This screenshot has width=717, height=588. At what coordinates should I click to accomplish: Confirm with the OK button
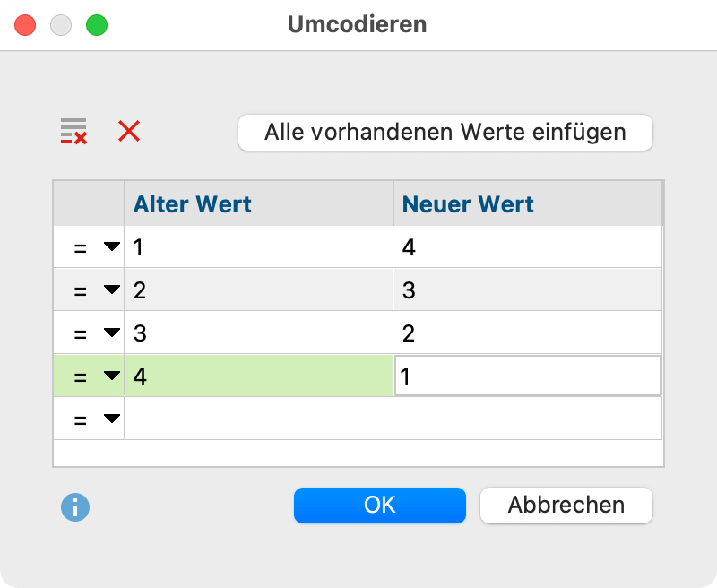tap(379, 505)
